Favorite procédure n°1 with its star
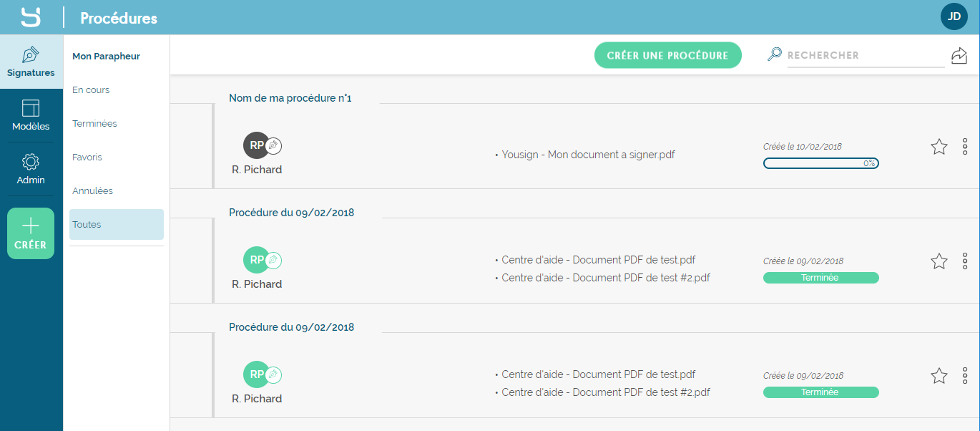 coord(939,147)
